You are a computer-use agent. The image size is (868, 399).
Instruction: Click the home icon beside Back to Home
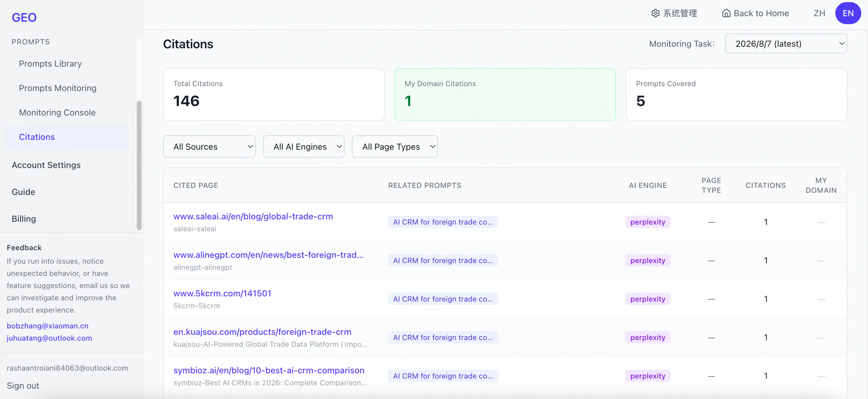pyautogui.click(x=726, y=13)
